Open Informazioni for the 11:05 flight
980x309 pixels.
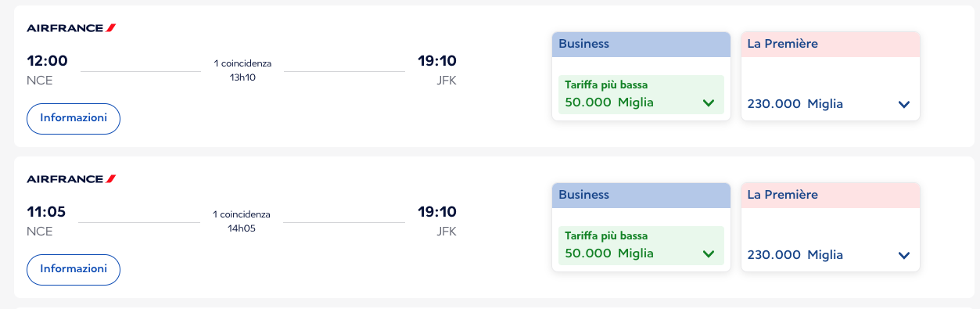click(x=74, y=269)
